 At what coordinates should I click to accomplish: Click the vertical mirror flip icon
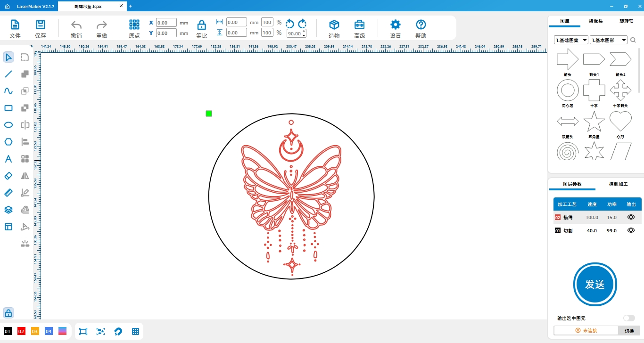click(25, 176)
